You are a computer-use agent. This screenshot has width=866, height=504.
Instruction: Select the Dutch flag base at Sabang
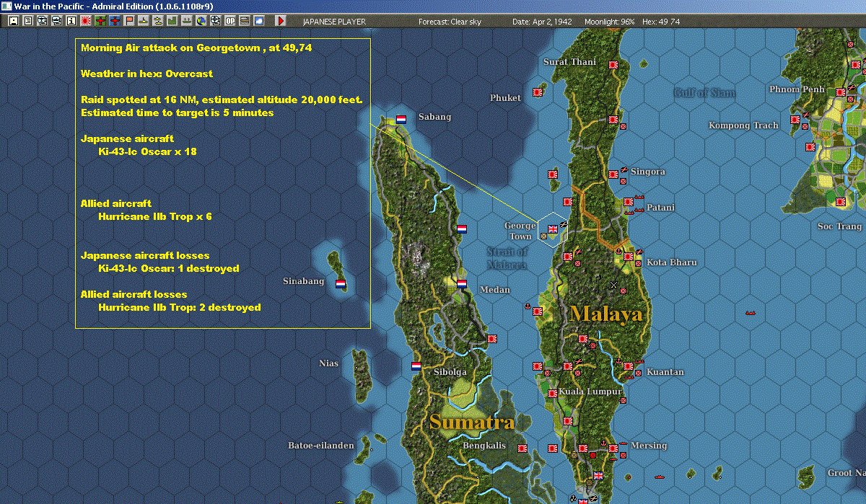coord(401,119)
